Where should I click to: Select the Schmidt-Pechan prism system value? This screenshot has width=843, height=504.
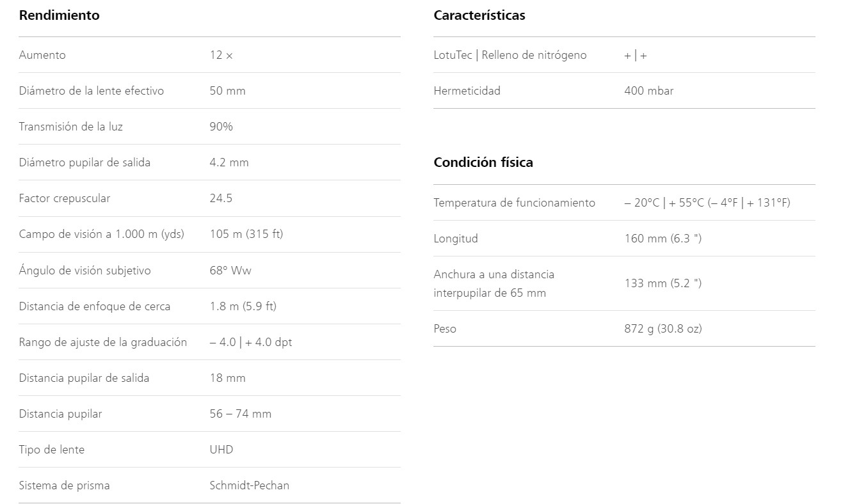250,485
